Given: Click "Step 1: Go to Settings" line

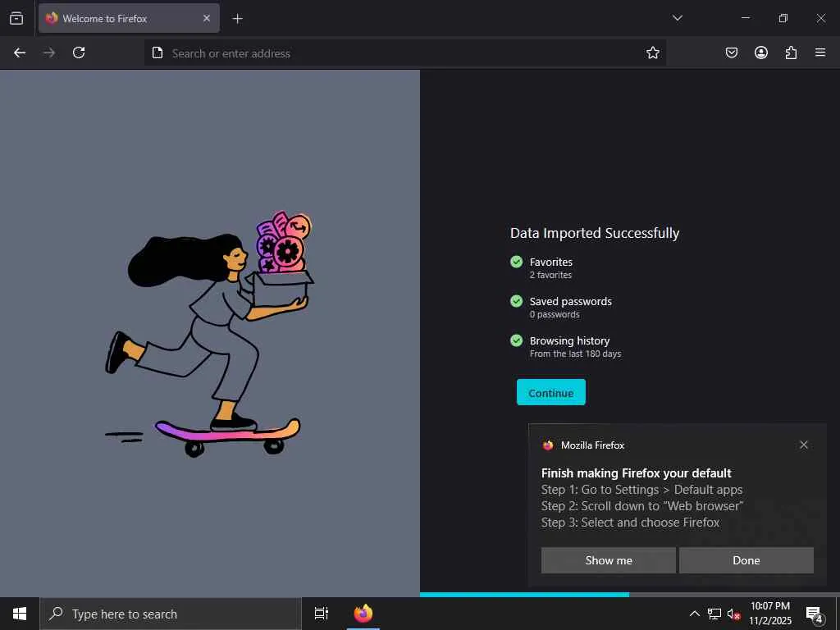Looking at the screenshot, I should pos(641,490).
